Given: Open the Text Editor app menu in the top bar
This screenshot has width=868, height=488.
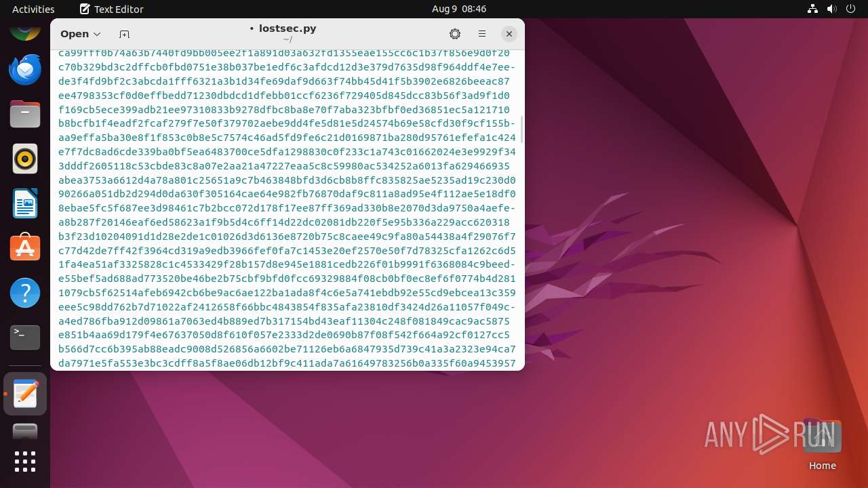Looking at the screenshot, I should (111, 9).
